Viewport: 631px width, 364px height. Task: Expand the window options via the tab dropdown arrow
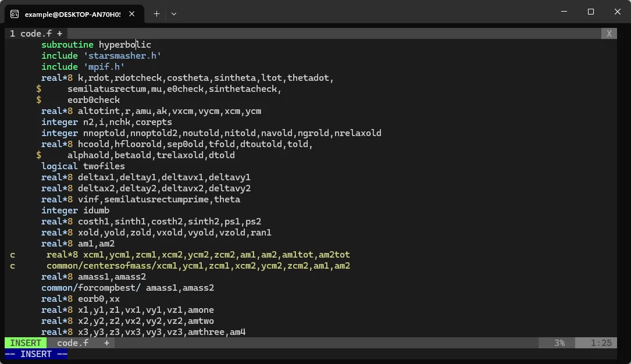click(174, 13)
